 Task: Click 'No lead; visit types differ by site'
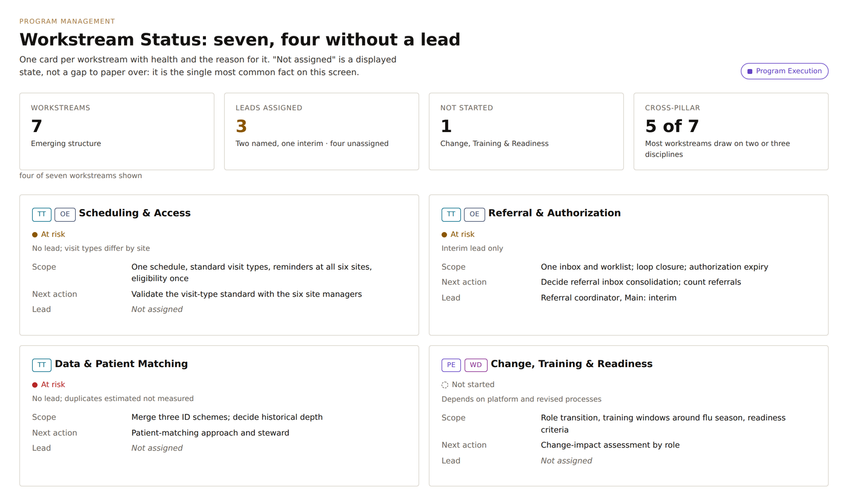91,248
